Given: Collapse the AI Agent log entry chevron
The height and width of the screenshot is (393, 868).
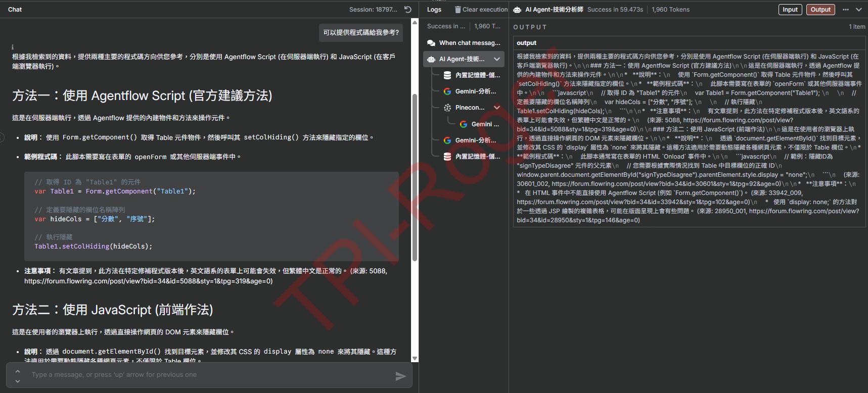Looking at the screenshot, I should [x=497, y=59].
